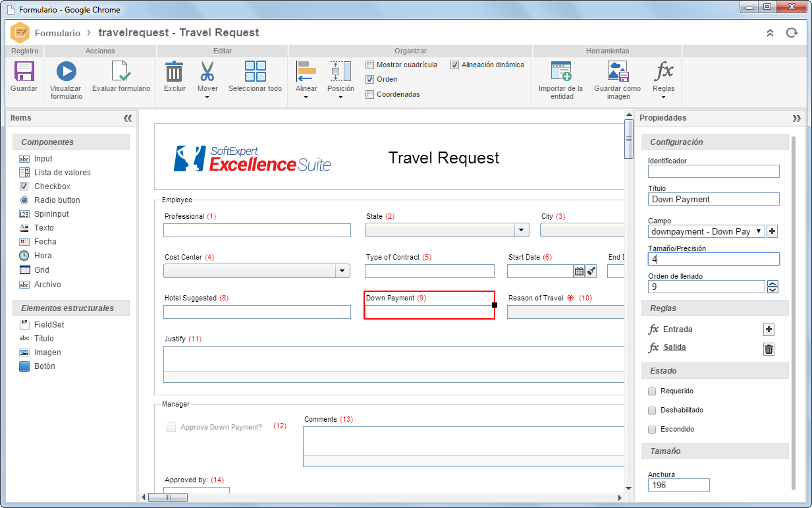Click Guardar como imagen icon

618,71
